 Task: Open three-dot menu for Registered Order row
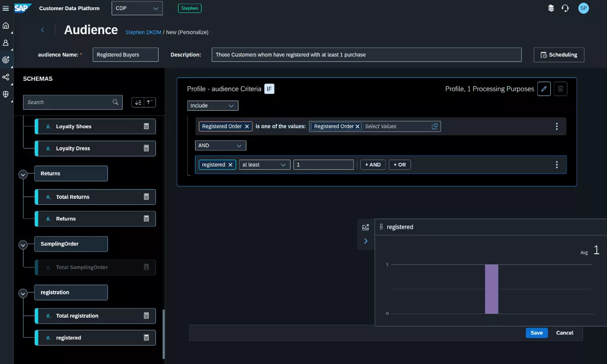557,126
